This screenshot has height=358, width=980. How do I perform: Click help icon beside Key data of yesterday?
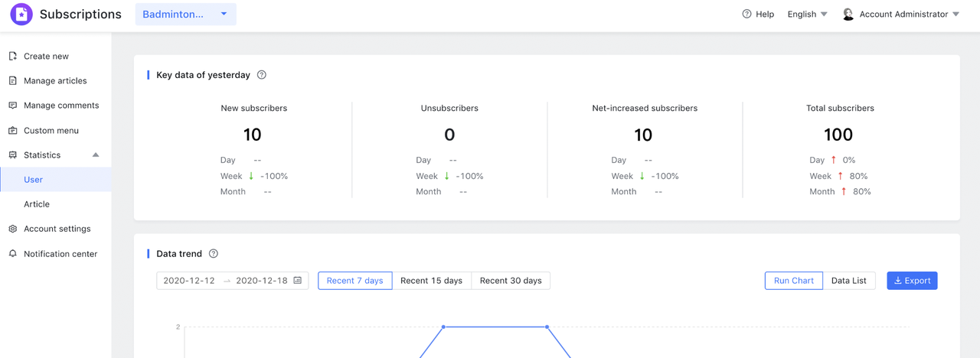[x=262, y=75]
